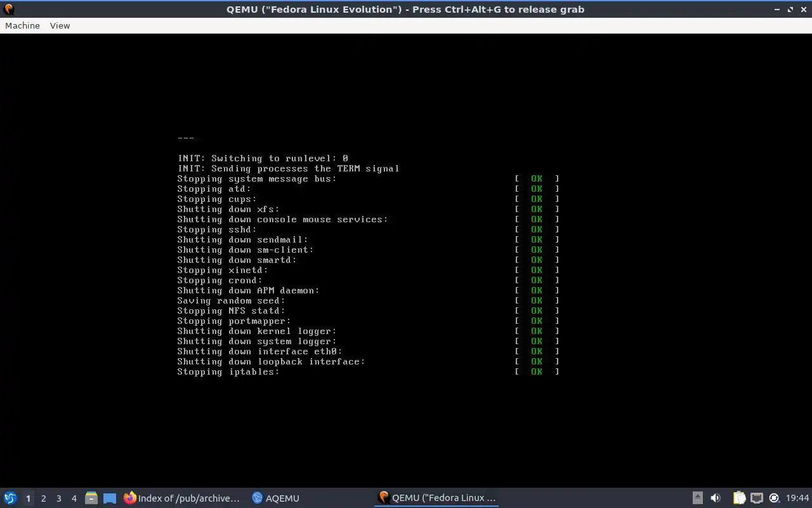Switch to Firefox 'Index of /pub/archive' window
This screenshot has width=812, height=508.
coord(183,498)
